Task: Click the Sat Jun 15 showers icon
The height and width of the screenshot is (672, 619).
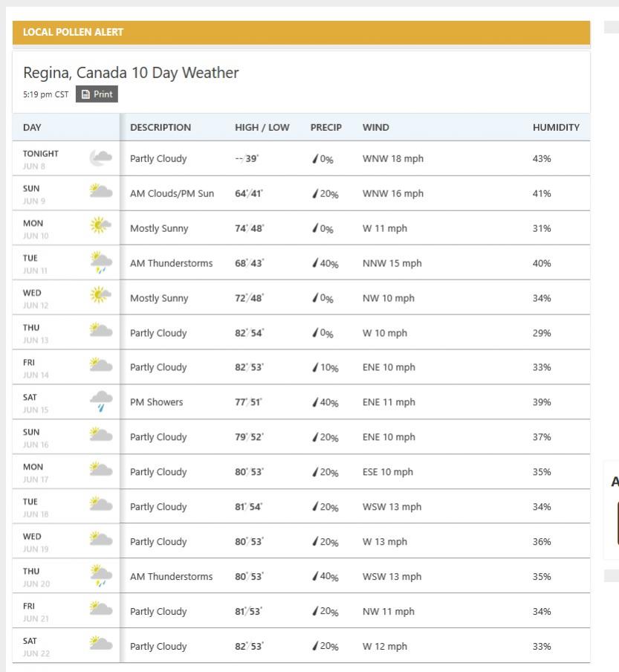Action: click(x=100, y=402)
